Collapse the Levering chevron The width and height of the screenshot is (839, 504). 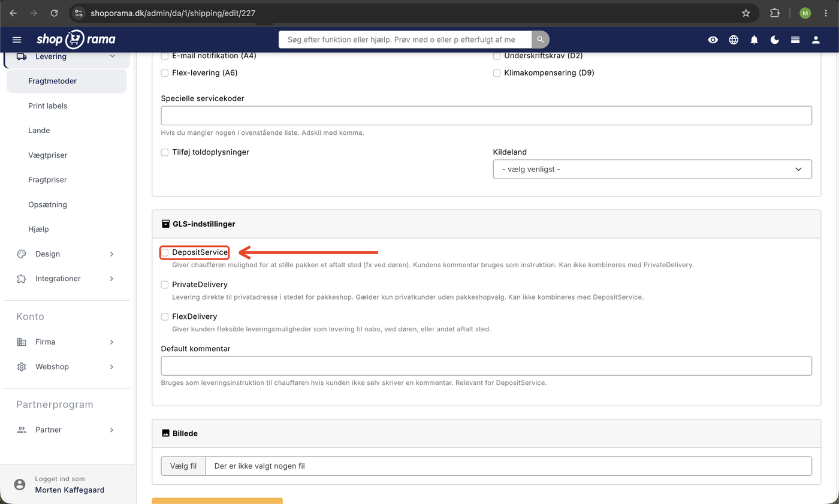112,56
